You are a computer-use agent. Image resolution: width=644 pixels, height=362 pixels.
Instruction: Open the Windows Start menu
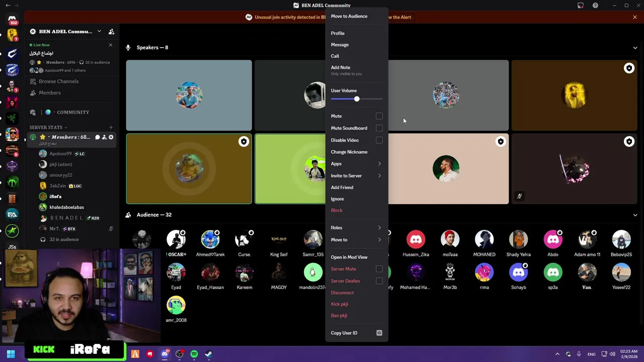coord(11,354)
